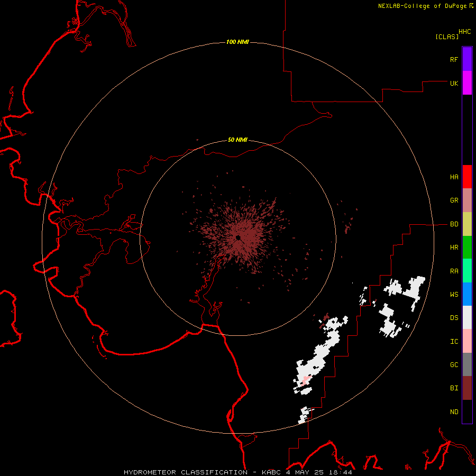The image size is (476, 476).
Task: Click the HR legend label
Action: click(x=454, y=248)
